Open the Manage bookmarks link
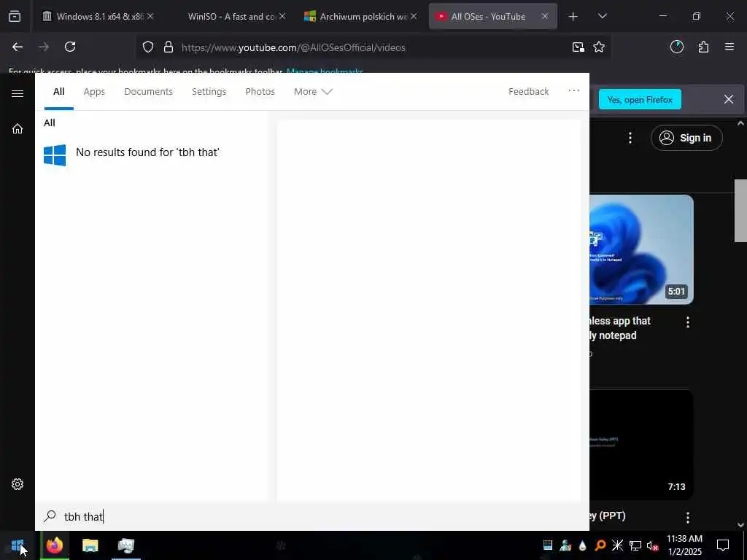Image resolution: width=747 pixels, height=560 pixels. coord(325,72)
